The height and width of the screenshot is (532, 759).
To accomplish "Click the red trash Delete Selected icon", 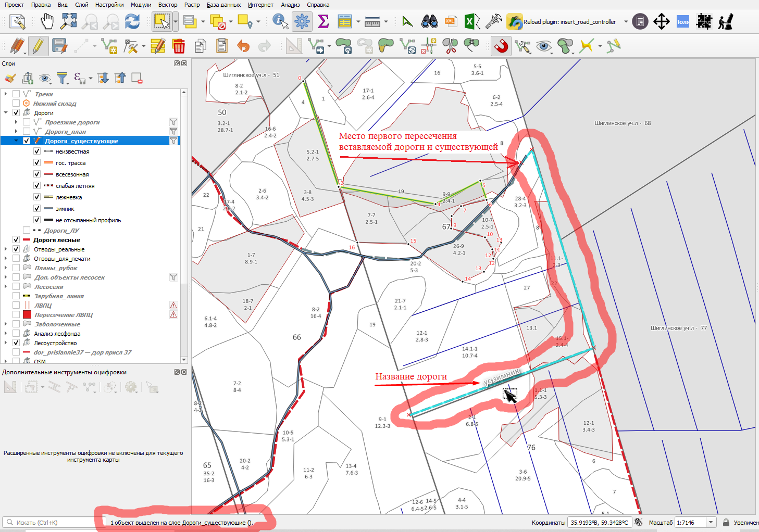I will pyautogui.click(x=179, y=46).
